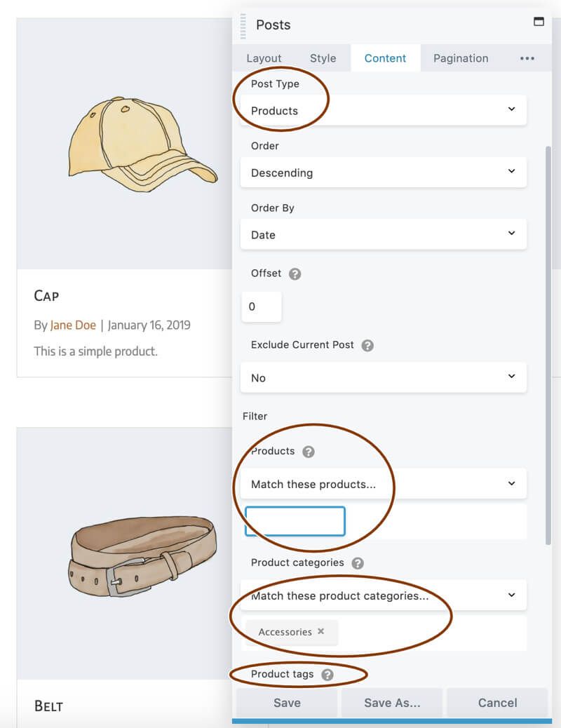Screen dimensions: 561x728
Task: Click the products search input field
Action: 295,521
